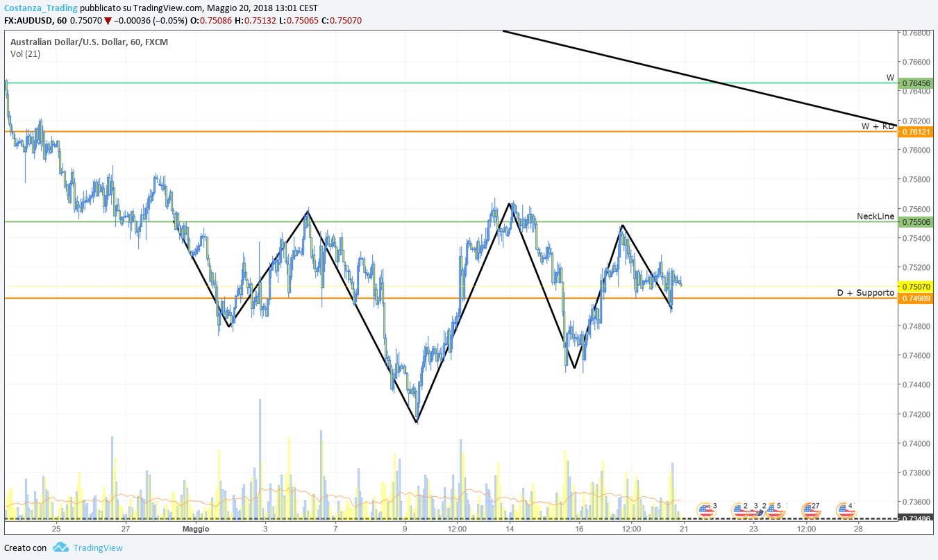Open the US economic event marker badged 4

coord(845,511)
